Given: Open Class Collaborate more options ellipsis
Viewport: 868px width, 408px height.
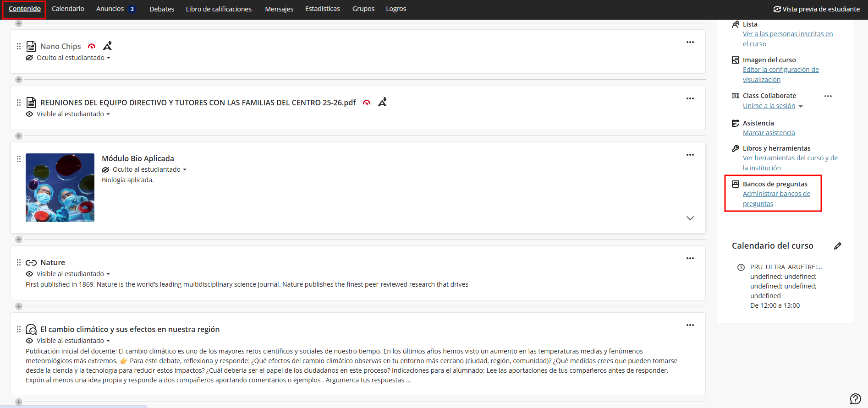Looking at the screenshot, I should coord(828,96).
